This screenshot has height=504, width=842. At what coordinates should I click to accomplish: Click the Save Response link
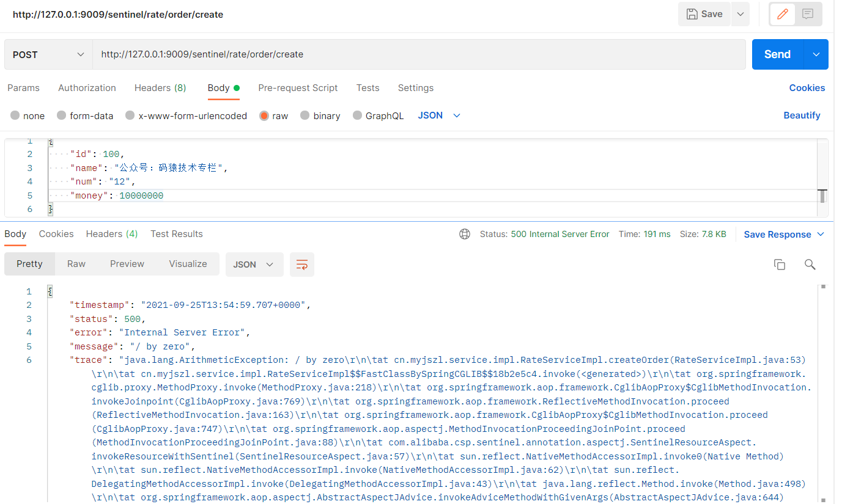[x=777, y=235]
